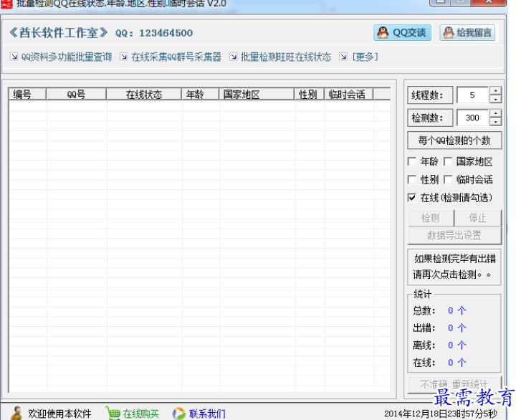Increase 检测数 with up arrow

tap(495, 114)
